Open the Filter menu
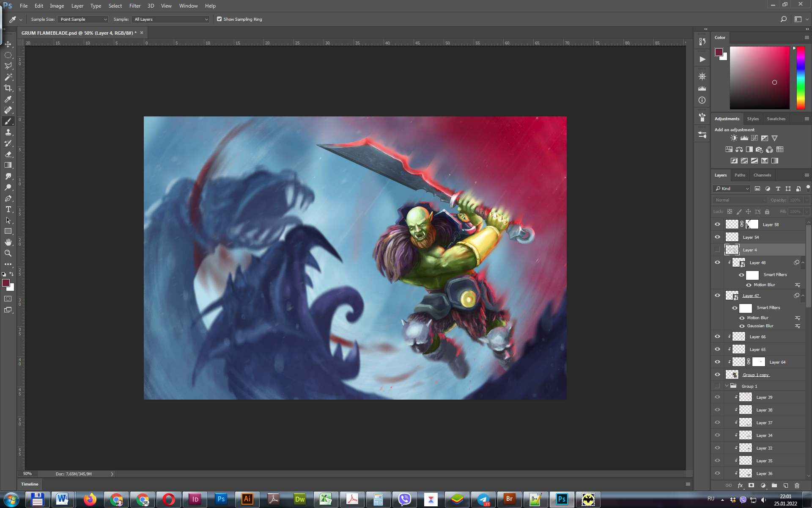The height and width of the screenshot is (508, 812). [x=135, y=6]
